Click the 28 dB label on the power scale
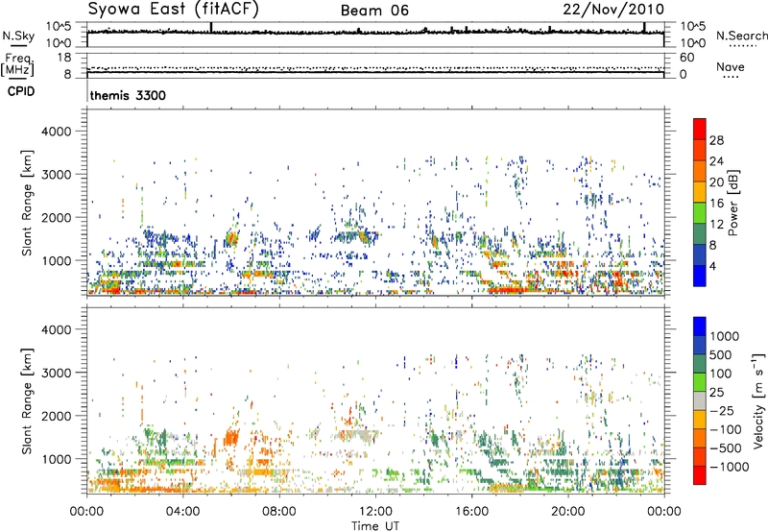768x532 pixels. click(x=716, y=140)
